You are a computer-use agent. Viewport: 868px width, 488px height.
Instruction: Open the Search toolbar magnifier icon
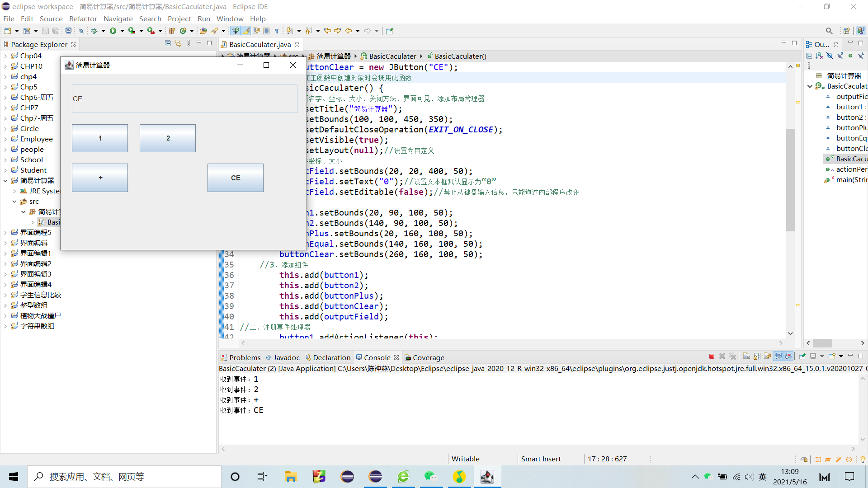tap(829, 31)
